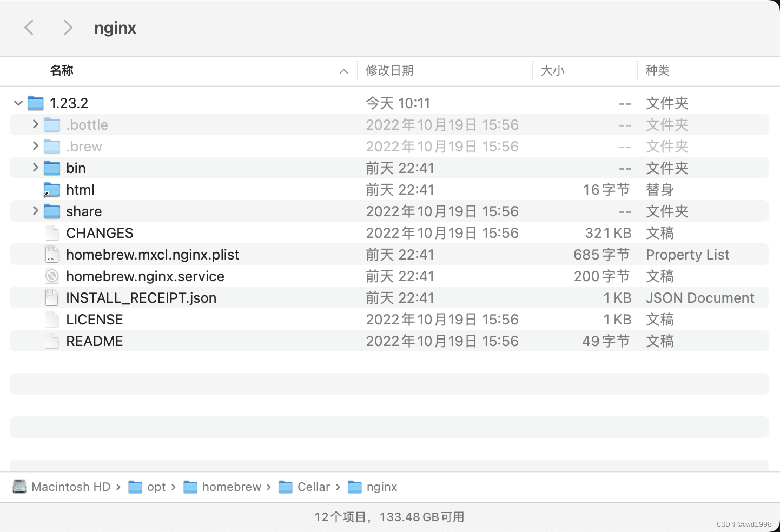This screenshot has height=532, width=780.
Task: Select the README file name
Action: tap(95, 341)
